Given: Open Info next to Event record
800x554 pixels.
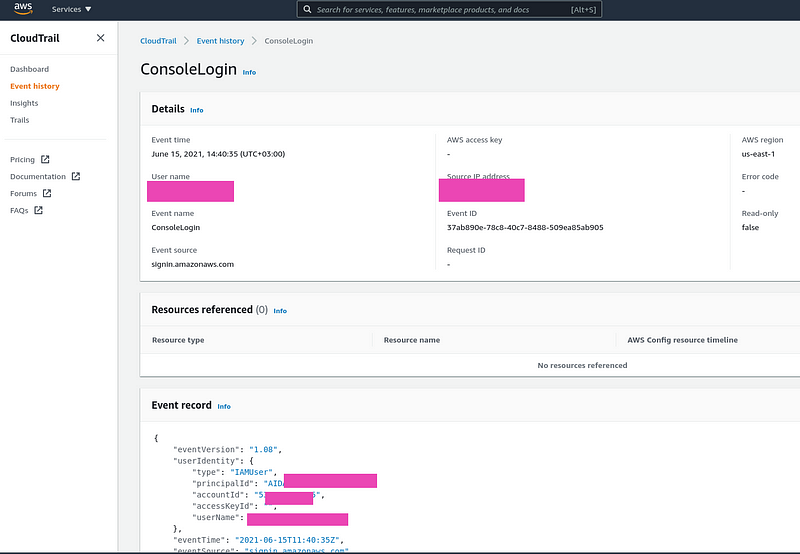Looking at the screenshot, I should tap(224, 407).
